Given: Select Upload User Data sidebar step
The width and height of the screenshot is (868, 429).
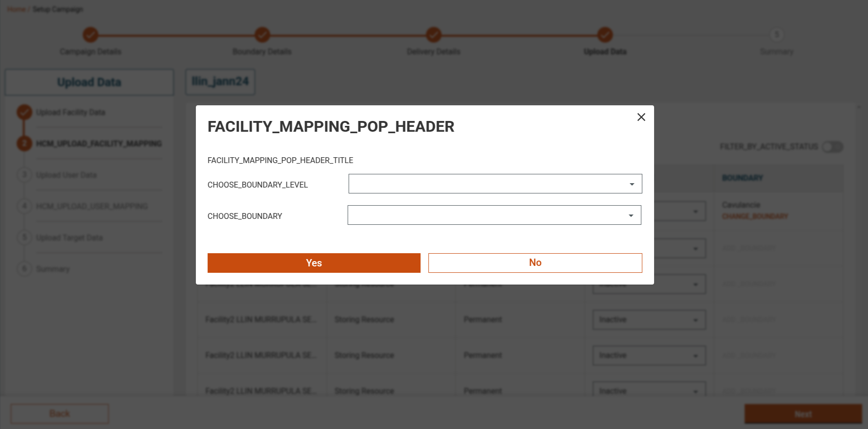Looking at the screenshot, I should [66, 175].
